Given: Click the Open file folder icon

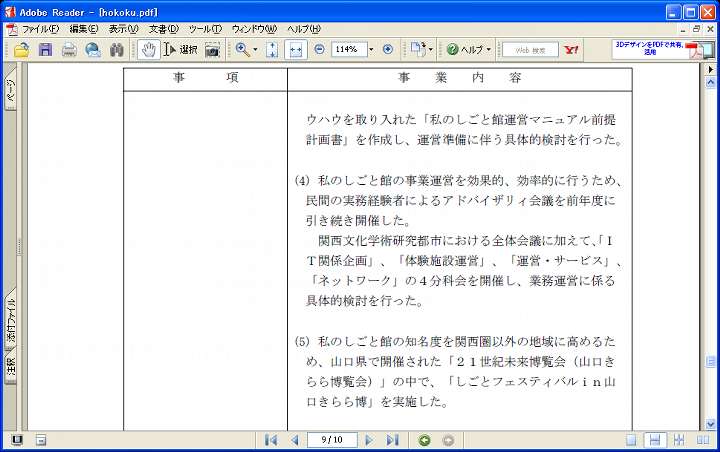Looking at the screenshot, I should [x=21, y=49].
